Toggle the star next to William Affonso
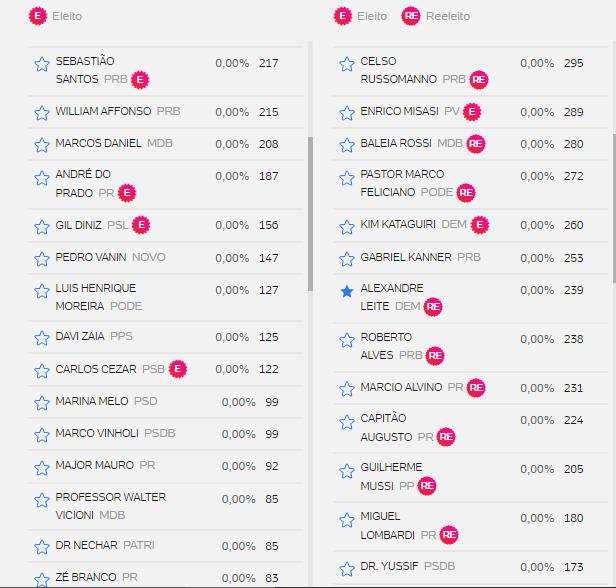 [42, 113]
